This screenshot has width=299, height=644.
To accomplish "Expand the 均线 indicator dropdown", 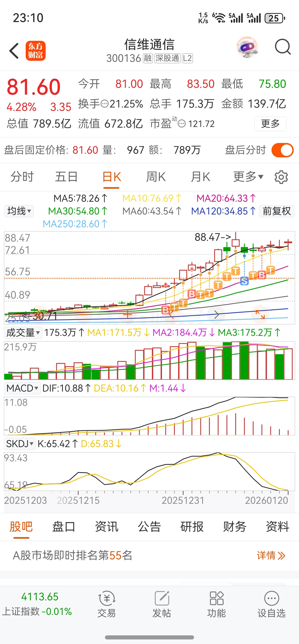I will (x=19, y=211).
